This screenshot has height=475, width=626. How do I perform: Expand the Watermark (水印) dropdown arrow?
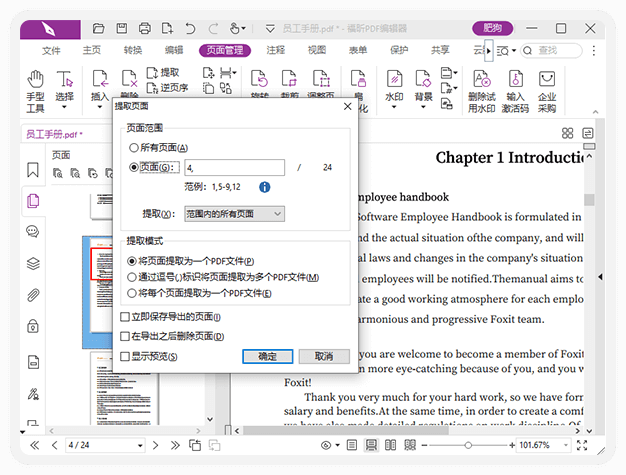click(394, 107)
